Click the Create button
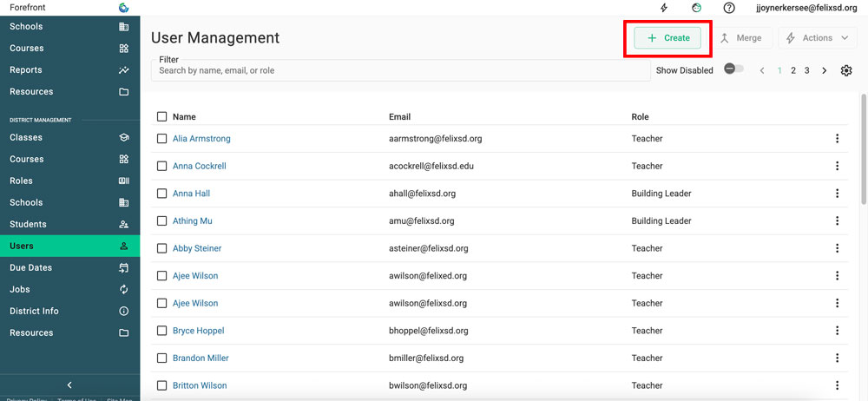The image size is (868, 401). (x=667, y=38)
